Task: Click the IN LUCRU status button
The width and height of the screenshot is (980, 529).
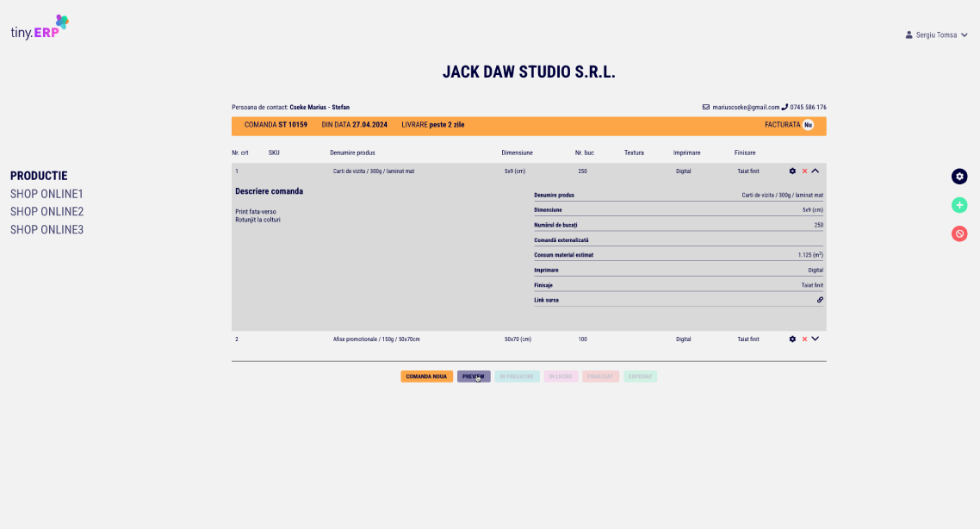Action: (x=561, y=377)
